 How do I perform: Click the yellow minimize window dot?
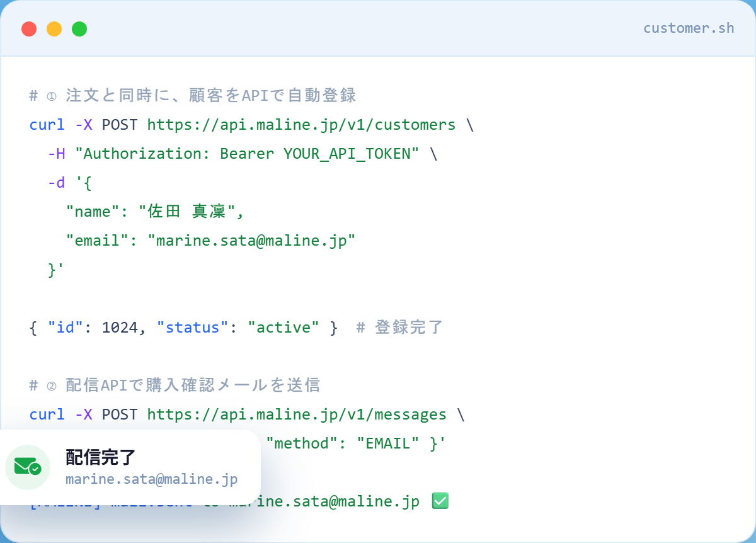point(54,29)
